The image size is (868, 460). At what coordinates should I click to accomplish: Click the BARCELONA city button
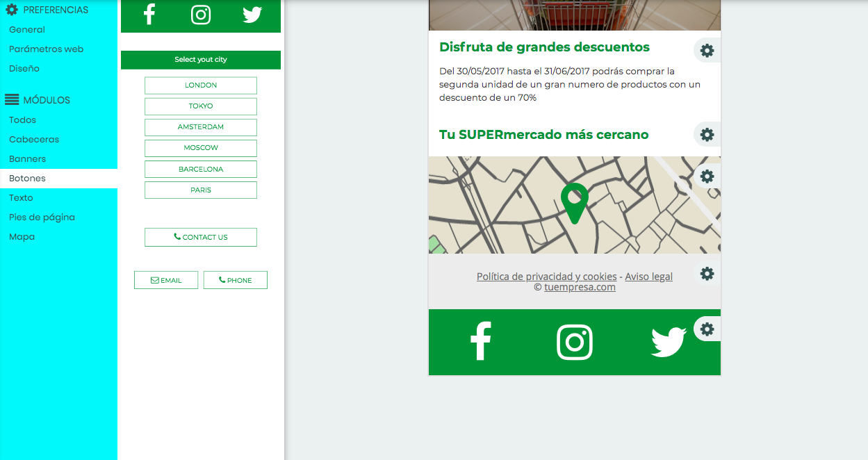pyautogui.click(x=201, y=170)
